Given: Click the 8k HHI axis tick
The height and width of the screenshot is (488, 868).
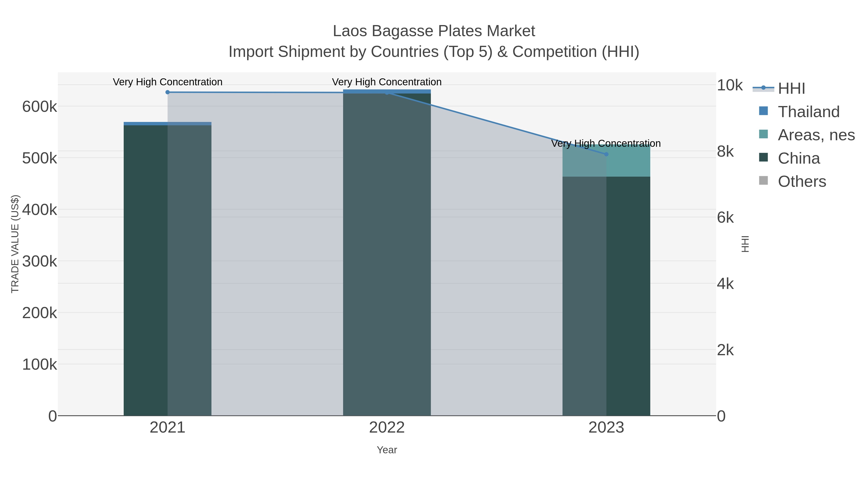Looking at the screenshot, I should pos(725,152).
